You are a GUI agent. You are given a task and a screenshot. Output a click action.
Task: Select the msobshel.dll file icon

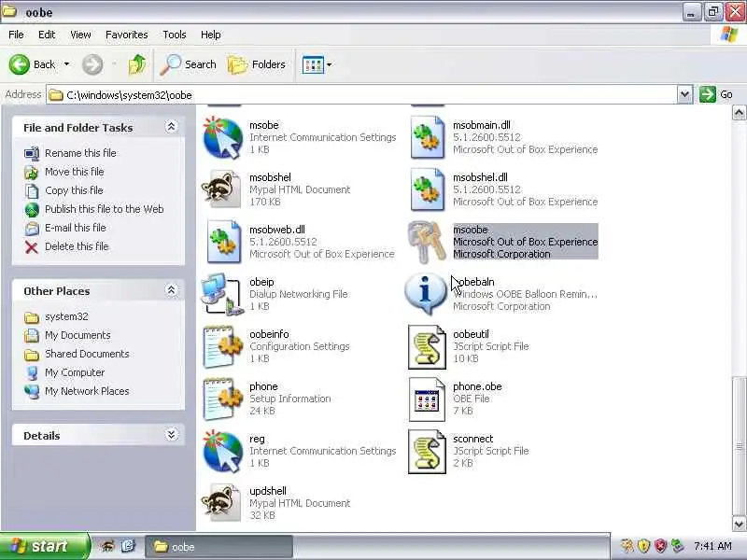point(428,189)
